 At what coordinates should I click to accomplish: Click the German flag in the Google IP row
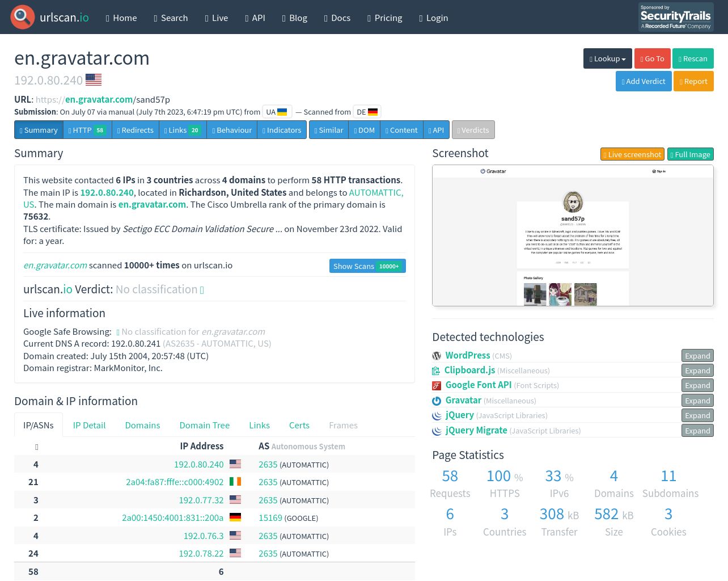tap(235, 517)
